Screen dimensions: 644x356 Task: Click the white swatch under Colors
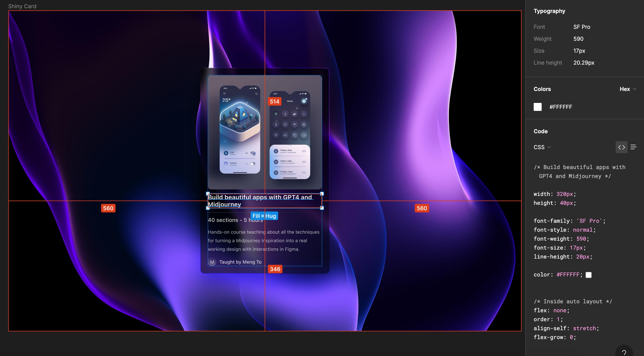[x=537, y=107]
